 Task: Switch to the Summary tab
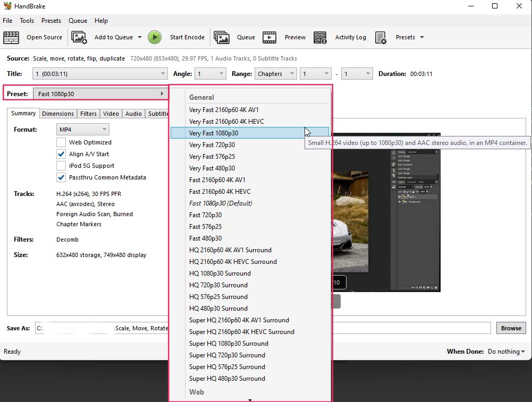click(23, 113)
